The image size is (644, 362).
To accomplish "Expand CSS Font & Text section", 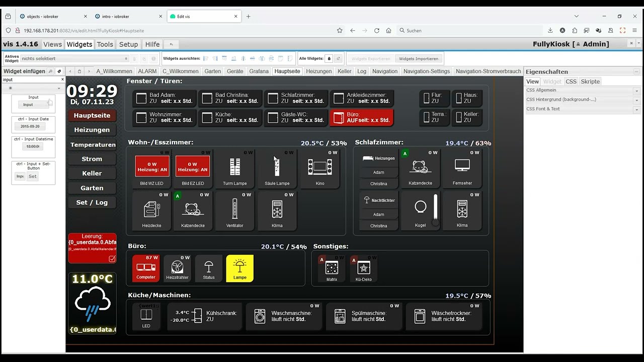I will (583, 109).
